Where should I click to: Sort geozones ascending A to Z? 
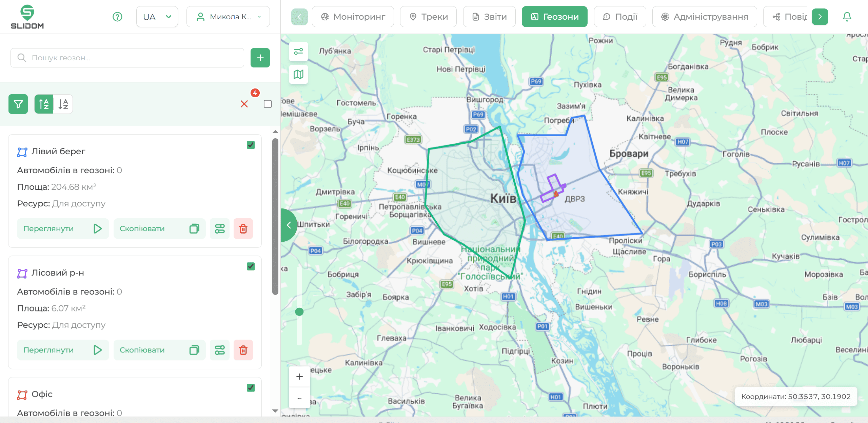pyautogui.click(x=44, y=104)
